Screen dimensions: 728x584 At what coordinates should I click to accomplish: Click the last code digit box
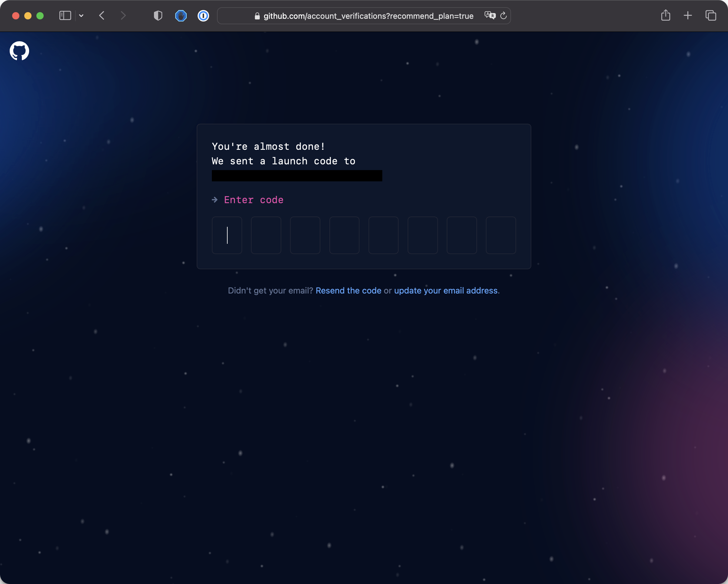501,235
